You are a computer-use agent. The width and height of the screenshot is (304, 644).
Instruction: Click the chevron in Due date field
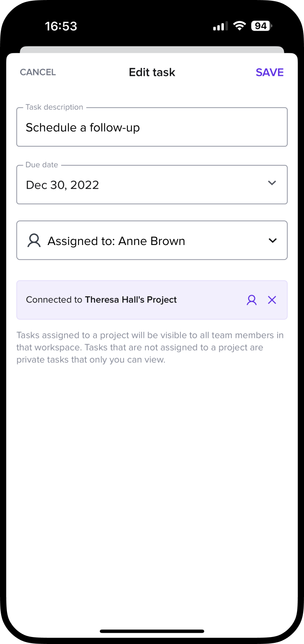point(272,183)
